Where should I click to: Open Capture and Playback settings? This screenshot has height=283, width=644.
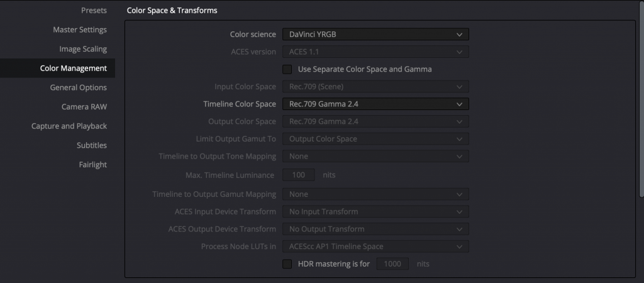click(69, 126)
